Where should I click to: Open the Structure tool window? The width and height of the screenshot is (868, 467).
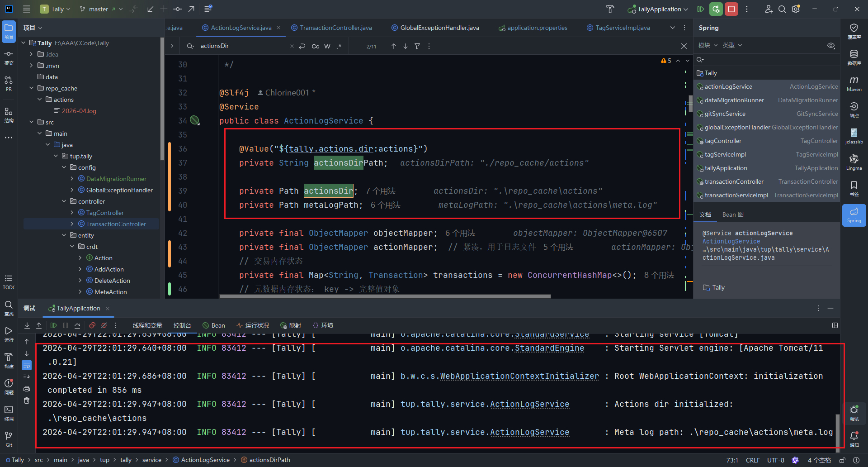tap(9, 115)
